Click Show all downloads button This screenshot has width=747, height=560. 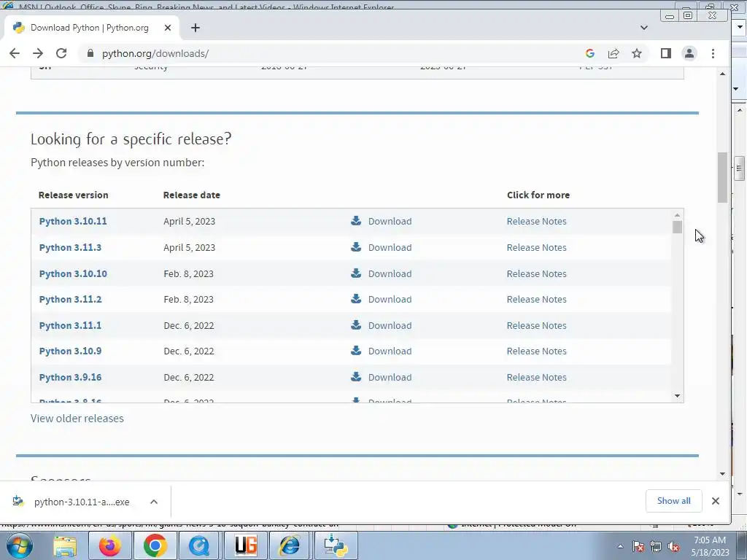click(x=673, y=501)
